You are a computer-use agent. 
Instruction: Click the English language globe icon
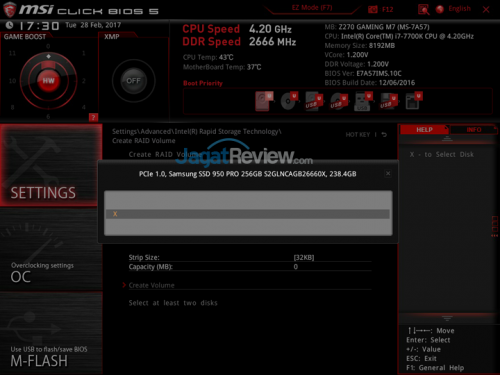click(440, 9)
